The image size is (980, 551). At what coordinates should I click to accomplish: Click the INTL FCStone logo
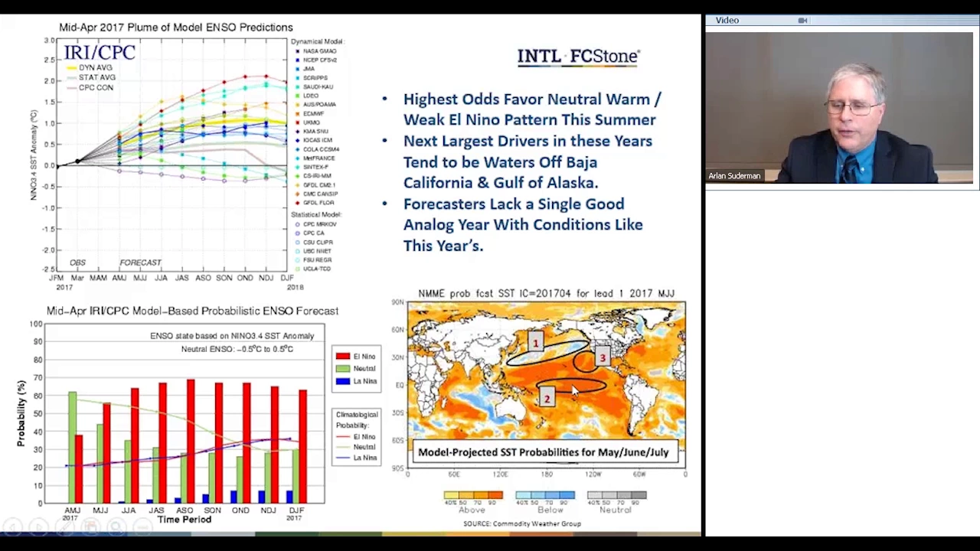578,57
